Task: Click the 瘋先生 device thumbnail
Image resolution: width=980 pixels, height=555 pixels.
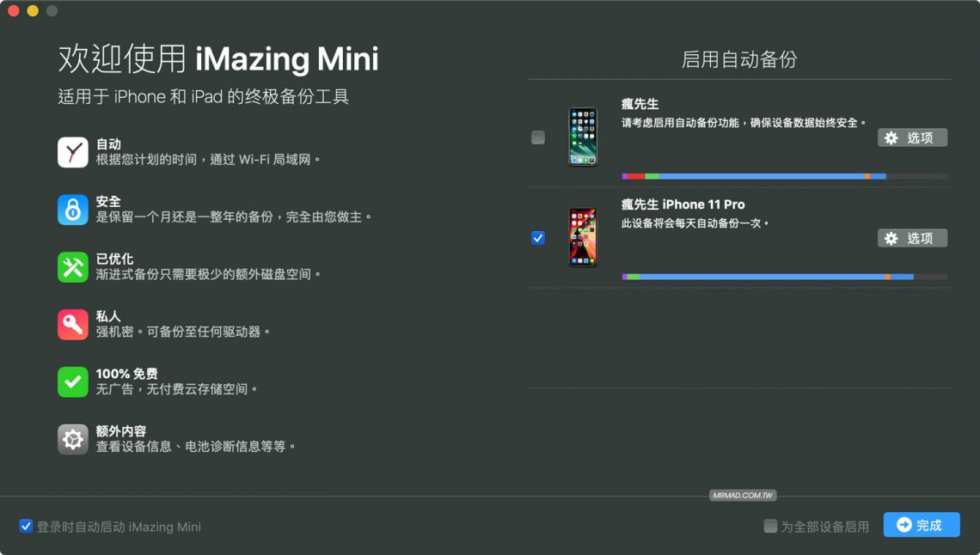Action: point(583,137)
